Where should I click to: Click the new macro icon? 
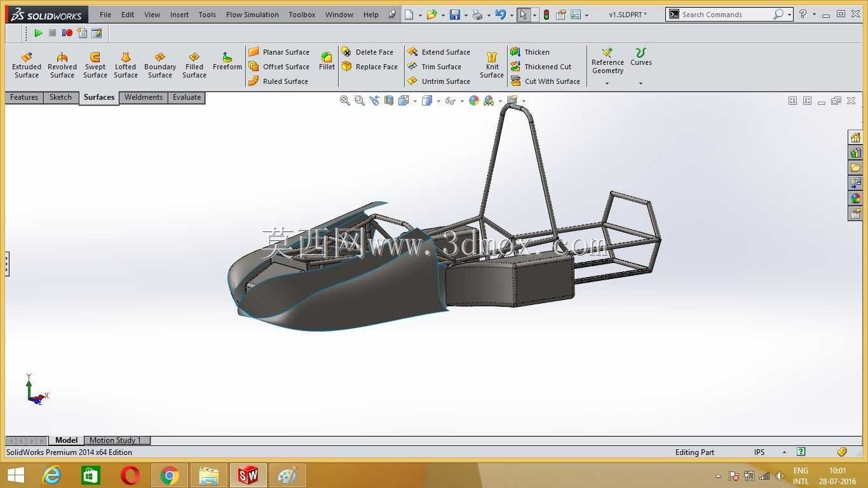[x=82, y=33]
